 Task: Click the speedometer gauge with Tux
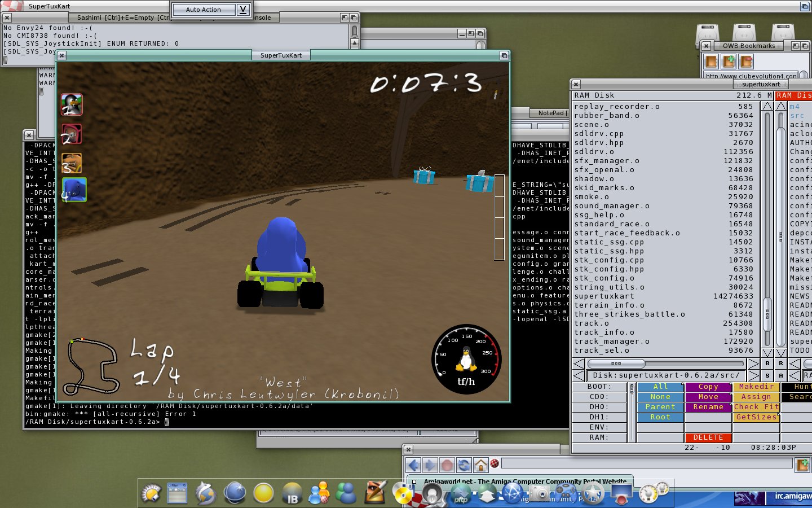pyautogui.click(x=466, y=360)
